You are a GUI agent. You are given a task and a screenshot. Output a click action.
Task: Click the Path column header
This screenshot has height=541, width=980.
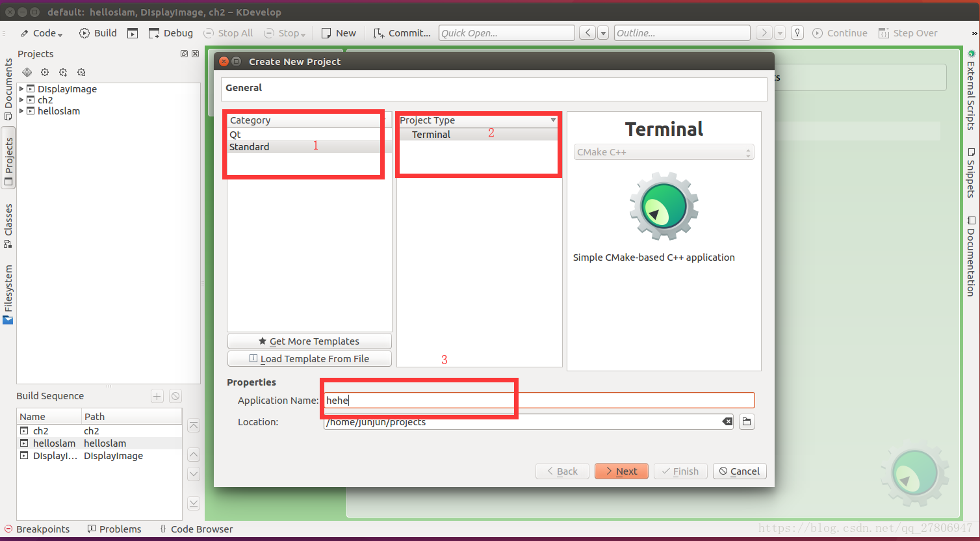[x=131, y=417]
